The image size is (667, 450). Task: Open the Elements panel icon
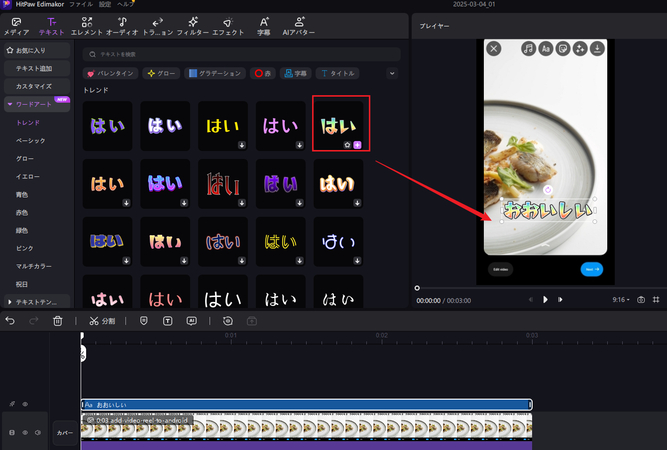pos(86,25)
